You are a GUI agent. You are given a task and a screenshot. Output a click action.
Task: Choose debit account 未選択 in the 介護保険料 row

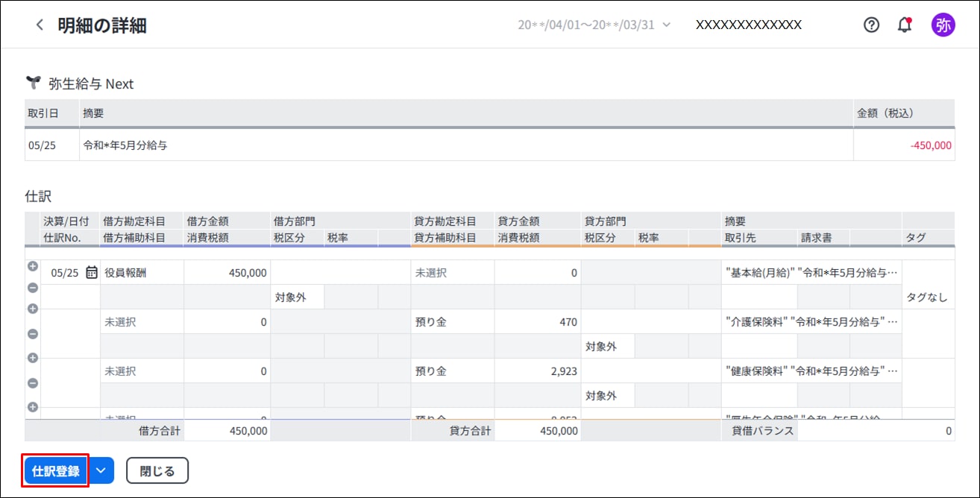tap(142, 322)
